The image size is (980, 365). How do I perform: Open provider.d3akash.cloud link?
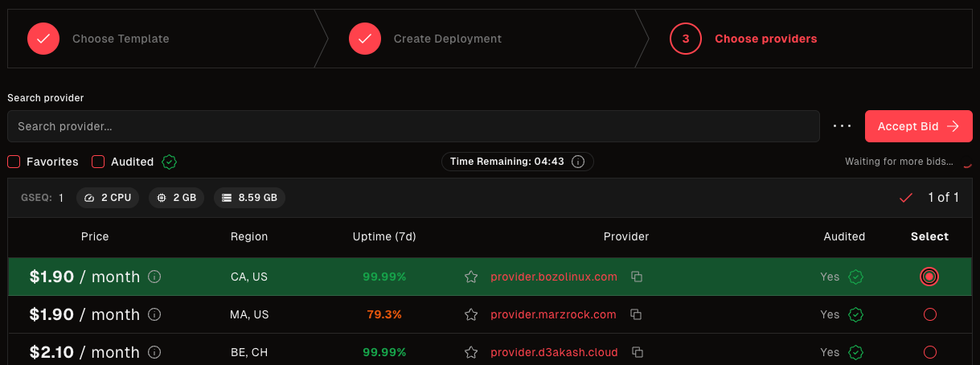(554, 352)
